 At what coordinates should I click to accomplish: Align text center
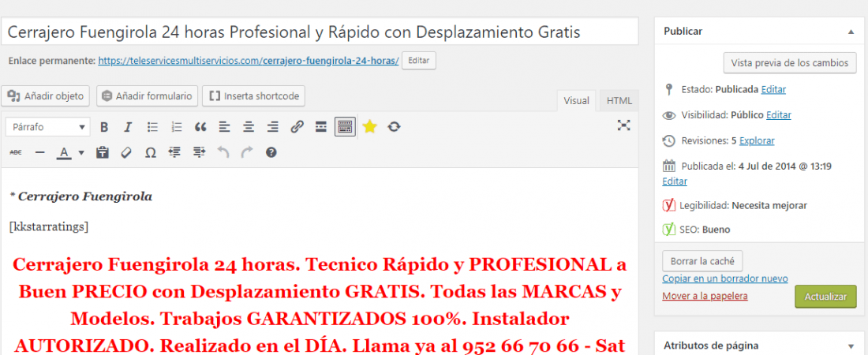coord(249,127)
